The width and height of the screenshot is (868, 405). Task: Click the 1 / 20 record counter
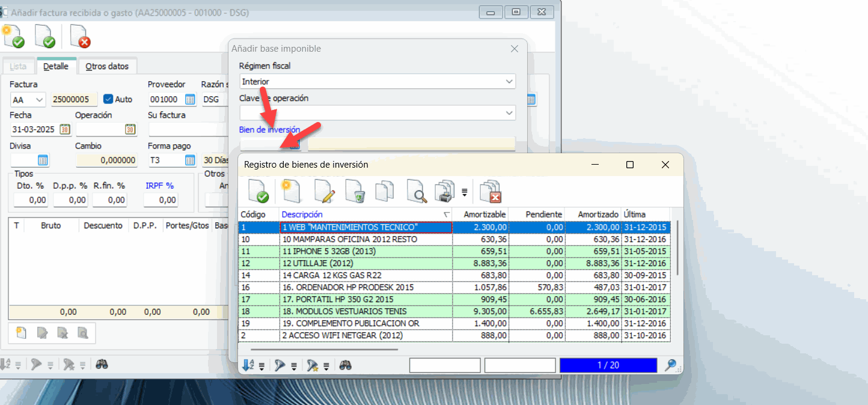[x=608, y=365]
